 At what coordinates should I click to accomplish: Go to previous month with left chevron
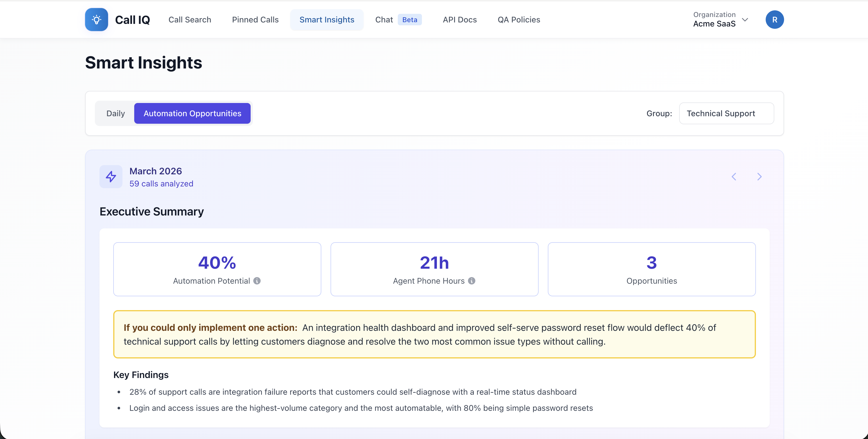[x=733, y=176]
